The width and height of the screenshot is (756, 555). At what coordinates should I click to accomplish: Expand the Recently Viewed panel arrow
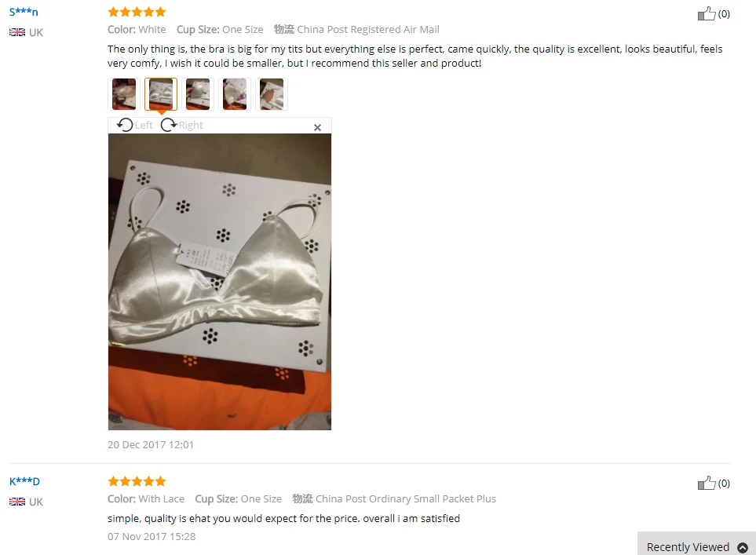(x=743, y=547)
